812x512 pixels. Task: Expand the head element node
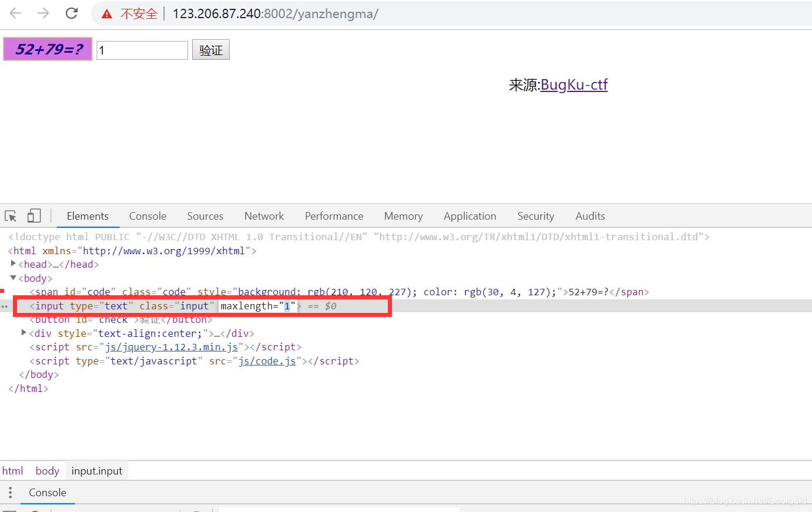tap(13, 264)
